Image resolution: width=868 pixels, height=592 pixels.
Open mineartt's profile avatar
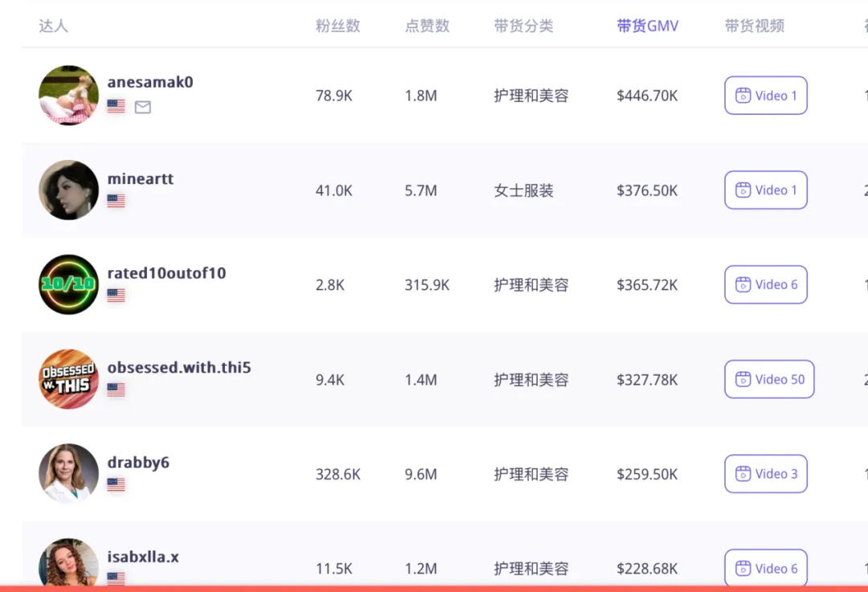(x=68, y=191)
